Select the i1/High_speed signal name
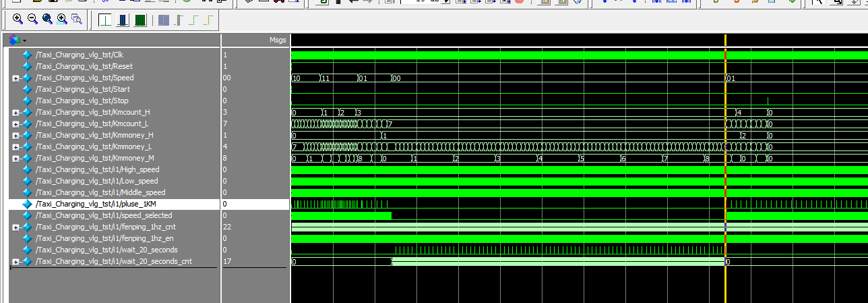Screen dimensions: 868x303 pos(98,169)
